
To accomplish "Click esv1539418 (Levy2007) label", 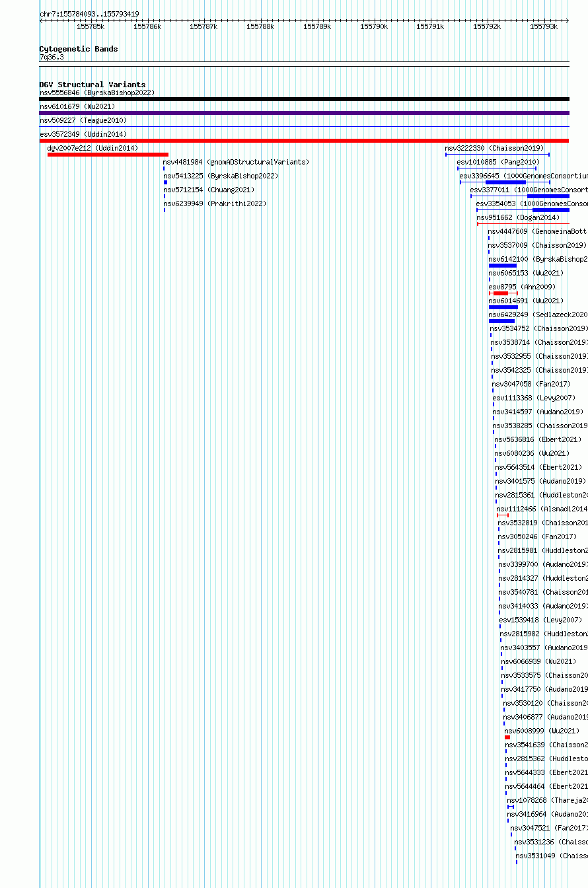I will [540, 620].
